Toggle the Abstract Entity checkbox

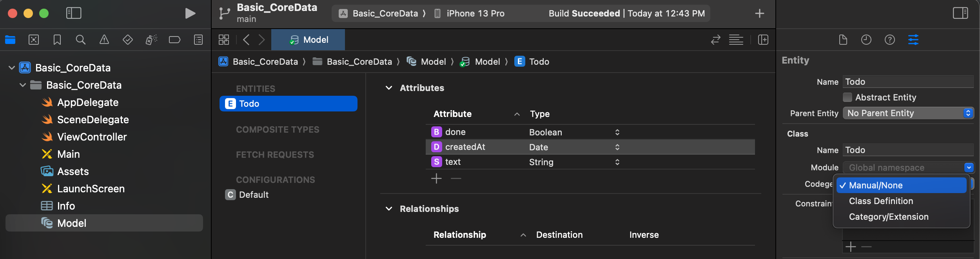pyautogui.click(x=848, y=97)
